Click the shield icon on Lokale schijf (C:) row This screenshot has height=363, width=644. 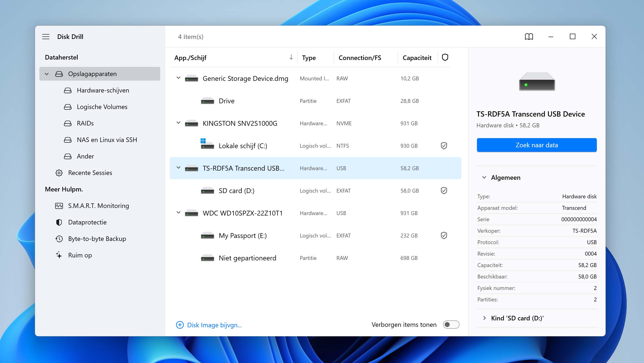(x=444, y=146)
